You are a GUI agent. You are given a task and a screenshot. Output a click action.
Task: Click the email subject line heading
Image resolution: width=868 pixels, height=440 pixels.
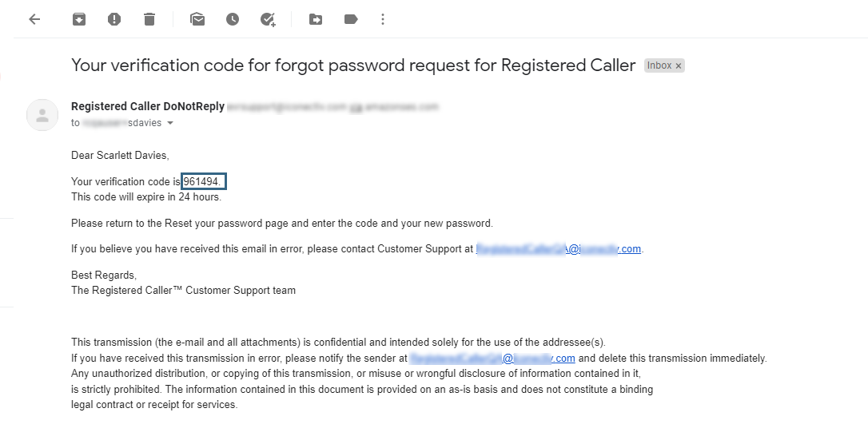tap(353, 65)
